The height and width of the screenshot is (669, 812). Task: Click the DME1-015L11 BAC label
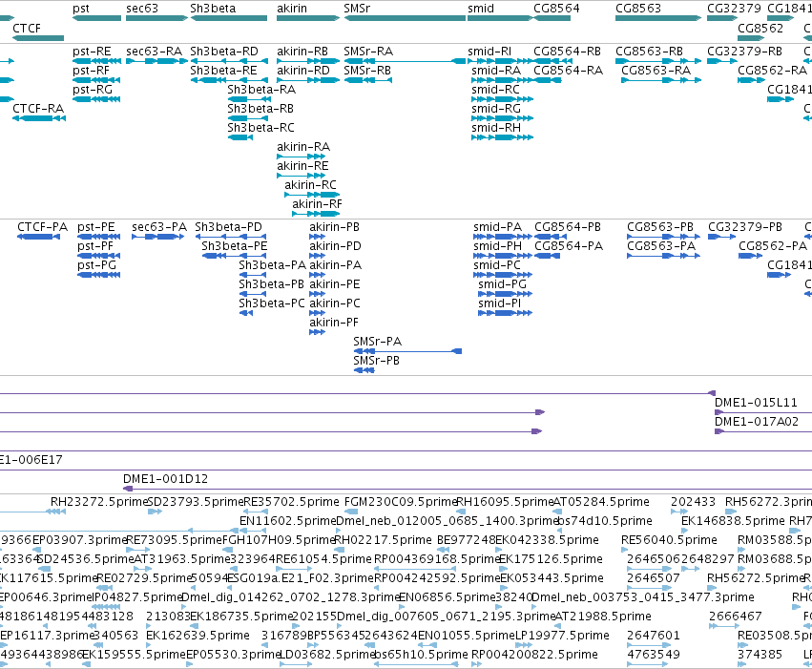[756, 403]
